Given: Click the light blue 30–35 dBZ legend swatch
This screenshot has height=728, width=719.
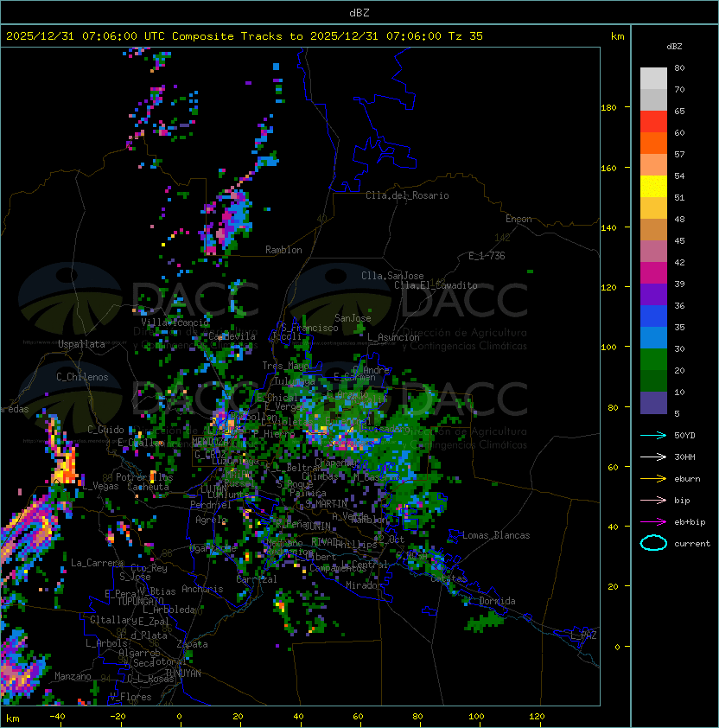Looking at the screenshot, I should (653, 338).
